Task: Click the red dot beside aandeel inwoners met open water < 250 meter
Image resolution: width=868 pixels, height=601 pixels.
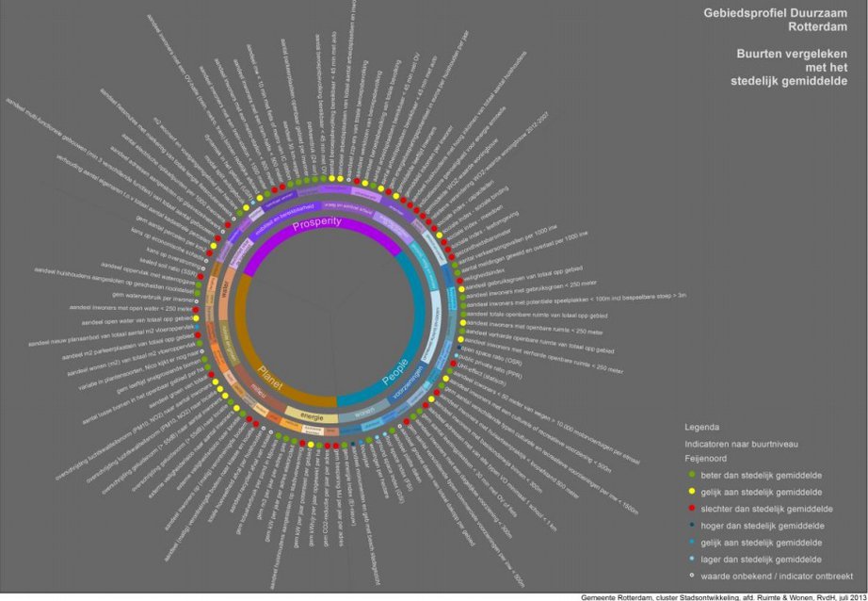Action: coord(196,310)
